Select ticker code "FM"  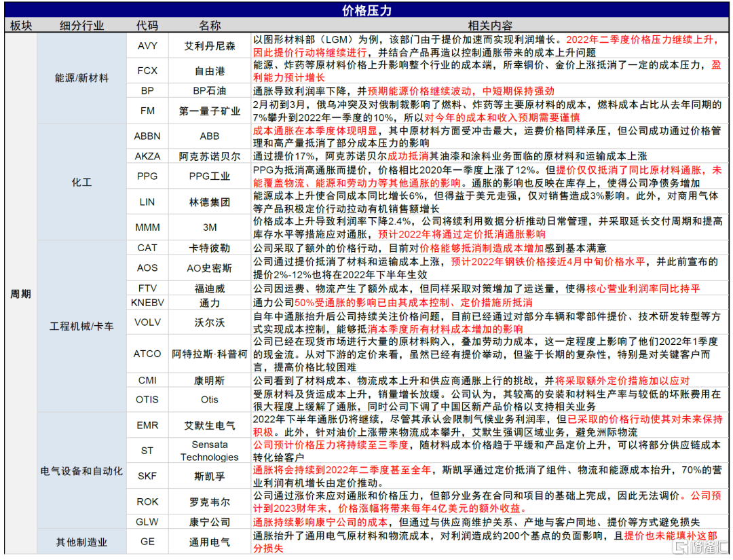147,111
